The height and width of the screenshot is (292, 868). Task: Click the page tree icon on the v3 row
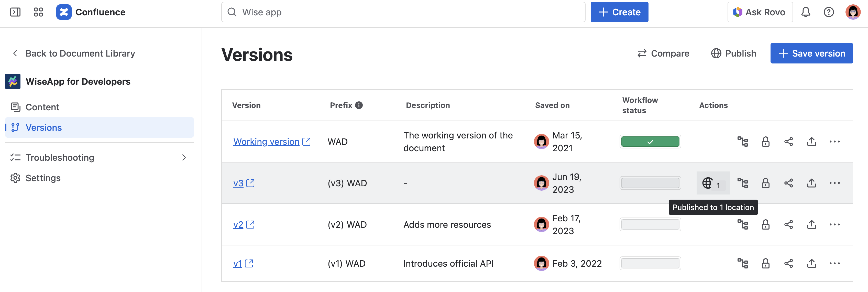pyautogui.click(x=743, y=183)
